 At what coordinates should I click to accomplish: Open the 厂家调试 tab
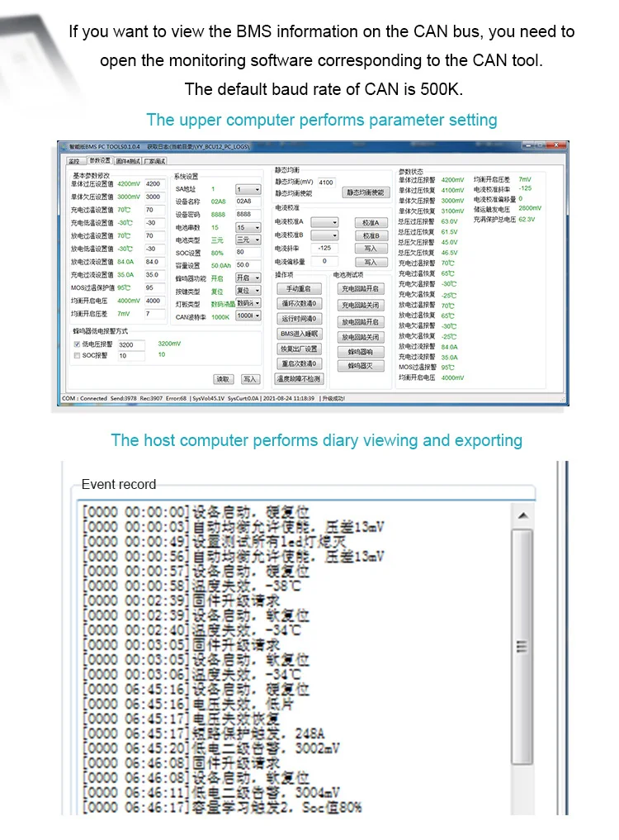[x=155, y=161]
